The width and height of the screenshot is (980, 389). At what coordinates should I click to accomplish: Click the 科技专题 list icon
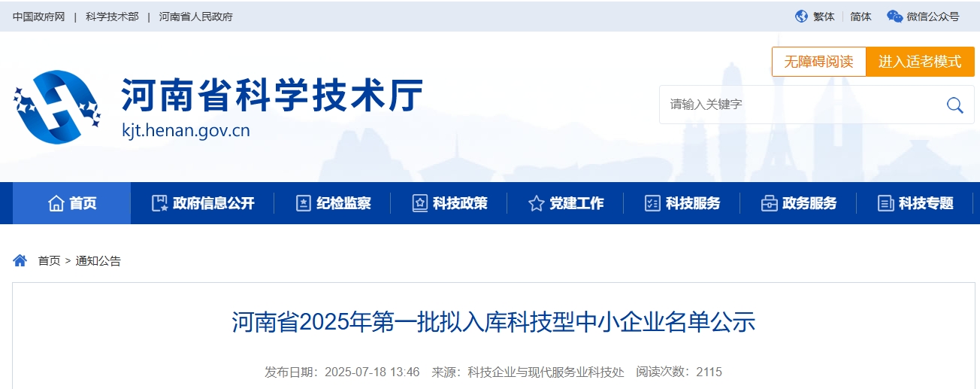[885, 203]
